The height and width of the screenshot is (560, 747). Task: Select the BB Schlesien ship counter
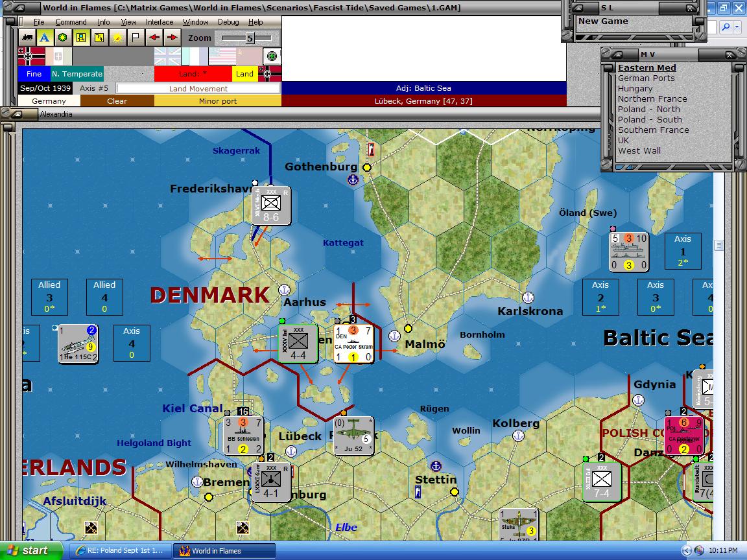point(243,436)
